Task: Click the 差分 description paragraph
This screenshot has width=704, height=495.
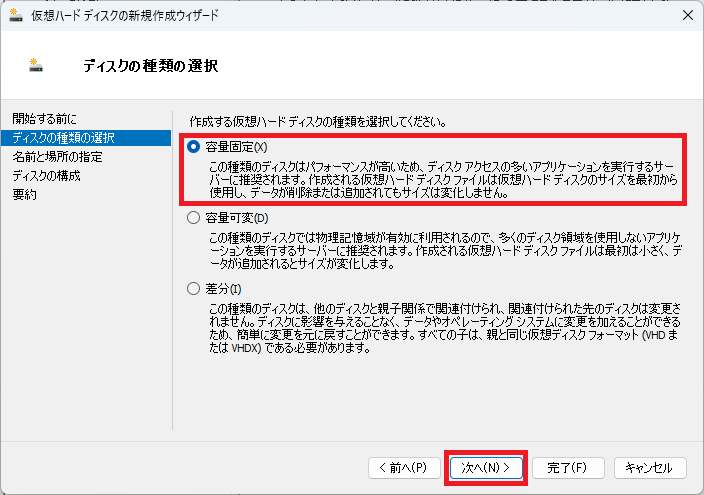Action: [444, 328]
